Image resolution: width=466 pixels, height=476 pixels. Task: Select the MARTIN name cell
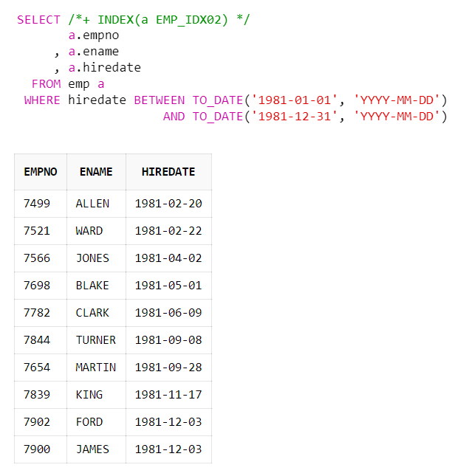(x=96, y=368)
